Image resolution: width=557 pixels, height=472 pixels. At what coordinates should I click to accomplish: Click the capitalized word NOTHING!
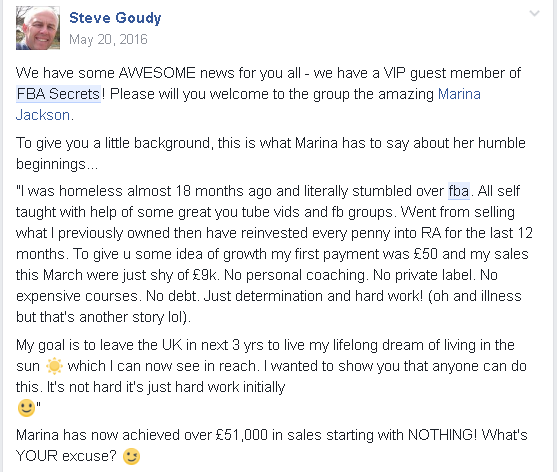pos(442,435)
